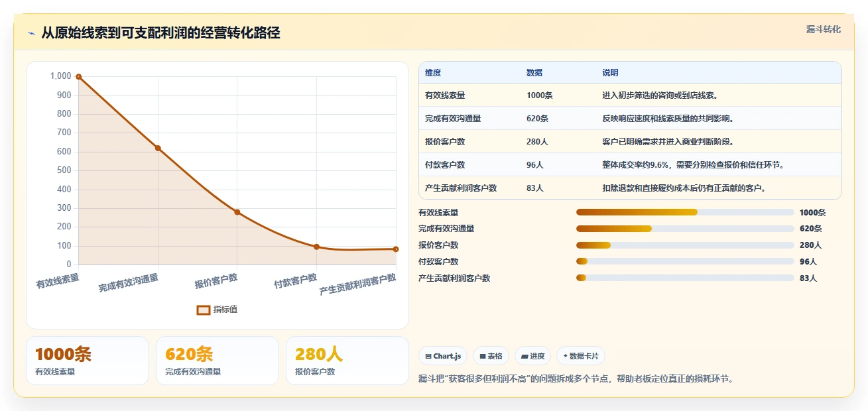Image resolution: width=868 pixels, height=411 pixels.
Task: Click the 500 y-axis label
Action: click(64, 170)
